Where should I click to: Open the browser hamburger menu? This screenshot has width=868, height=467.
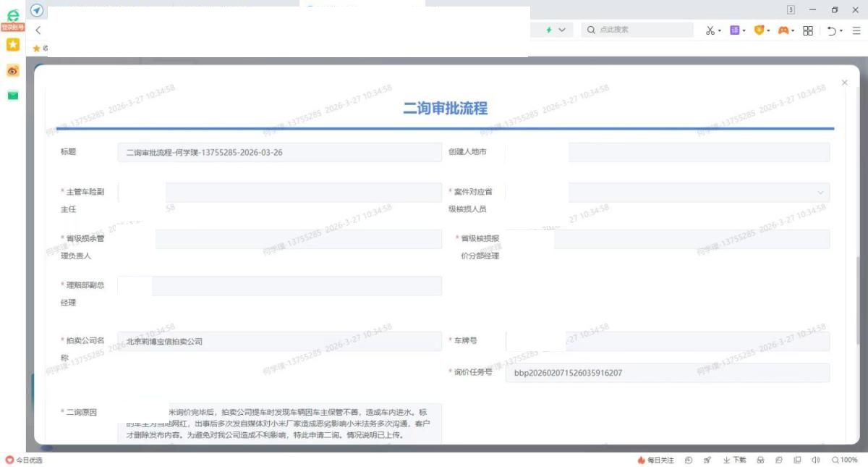(x=856, y=30)
